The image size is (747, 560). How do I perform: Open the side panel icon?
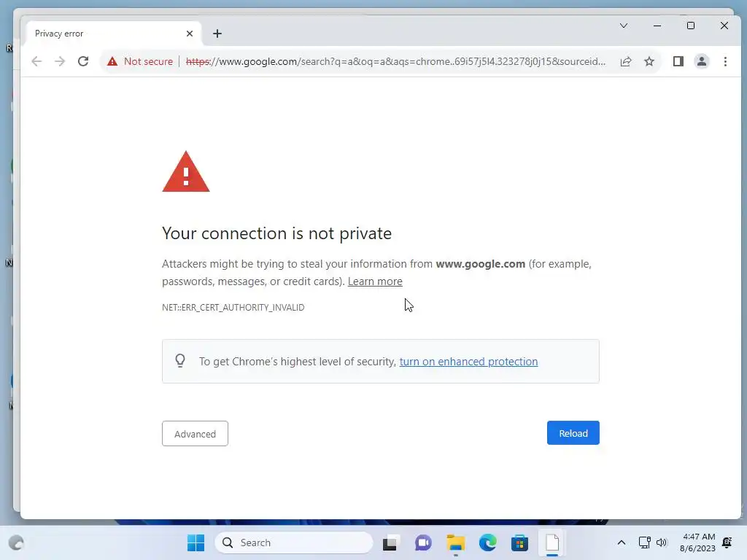[678, 61]
